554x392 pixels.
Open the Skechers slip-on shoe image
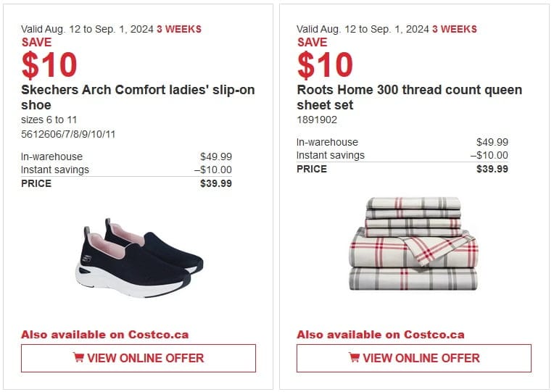click(x=139, y=259)
